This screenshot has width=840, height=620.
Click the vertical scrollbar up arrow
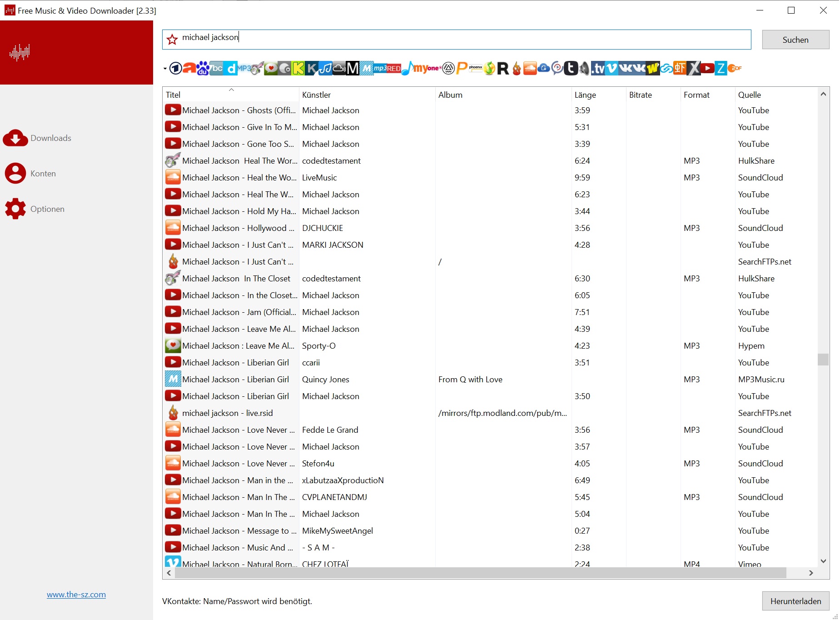point(823,94)
